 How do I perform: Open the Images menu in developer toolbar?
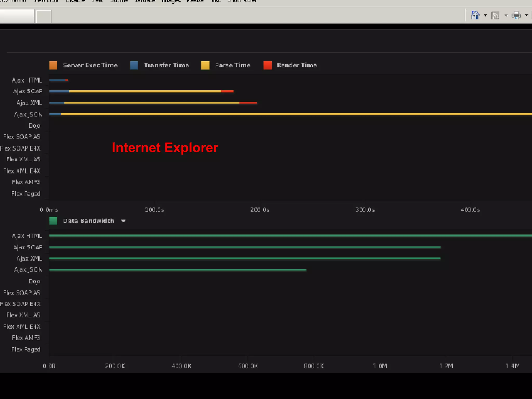(x=171, y=1)
